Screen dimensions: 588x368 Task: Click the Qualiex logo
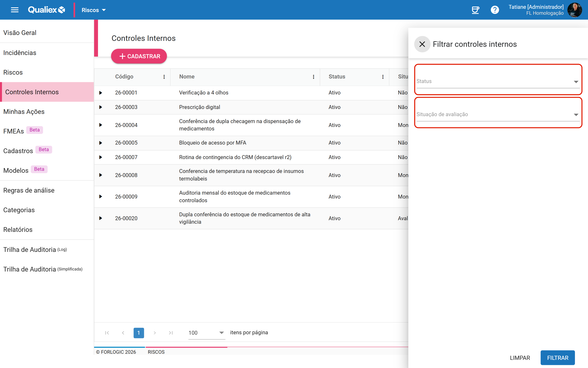pos(46,10)
